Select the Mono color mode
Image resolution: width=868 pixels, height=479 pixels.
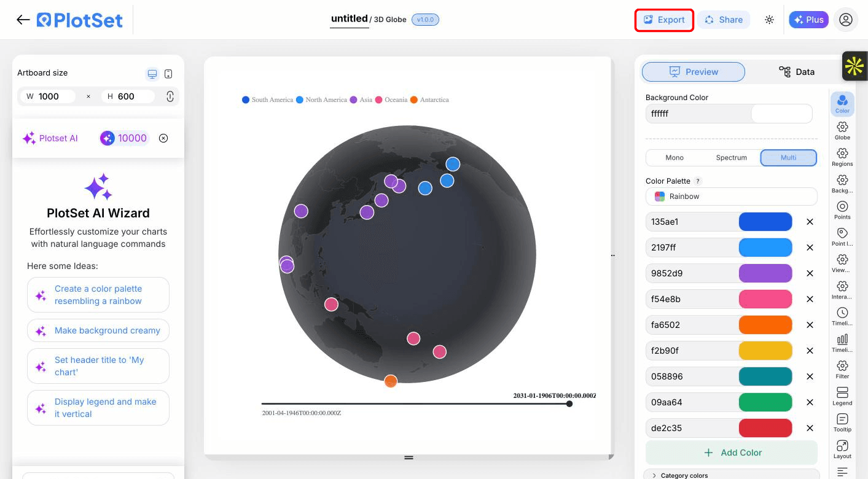click(x=674, y=158)
